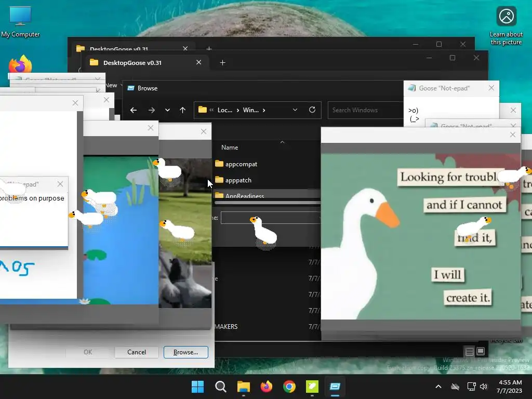Open volume tray icon
The width and height of the screenshot is (532, 399).
point(484,387)
